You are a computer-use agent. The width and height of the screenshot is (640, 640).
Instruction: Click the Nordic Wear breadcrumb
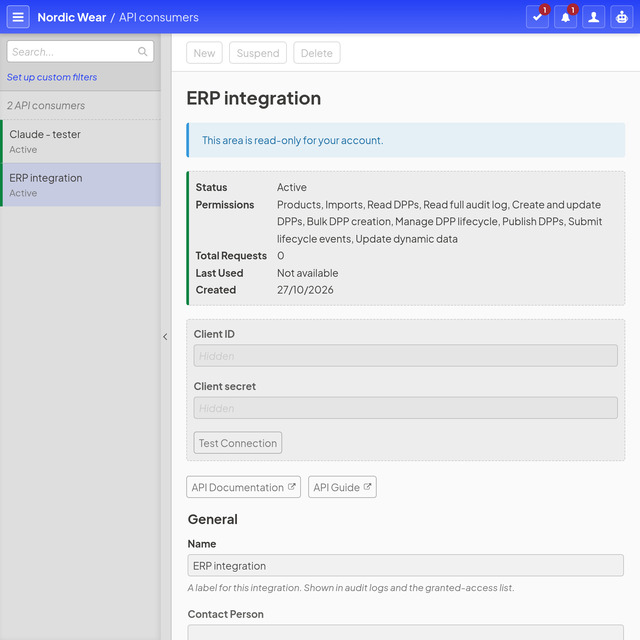click(x=72, y=18)
